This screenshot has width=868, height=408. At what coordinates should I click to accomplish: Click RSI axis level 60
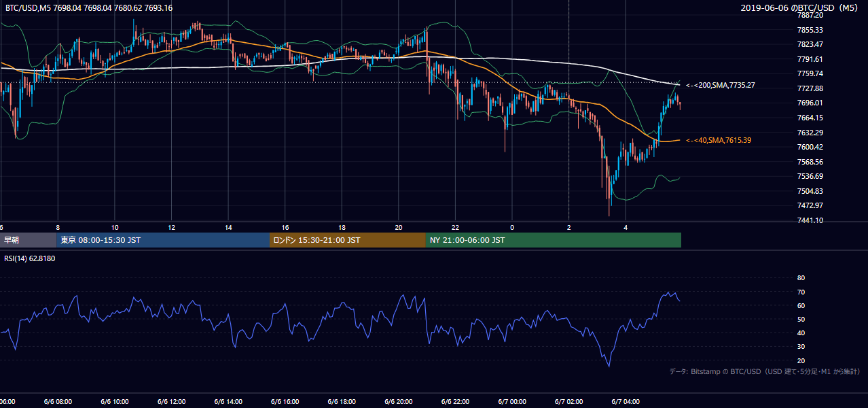(801, 305)
